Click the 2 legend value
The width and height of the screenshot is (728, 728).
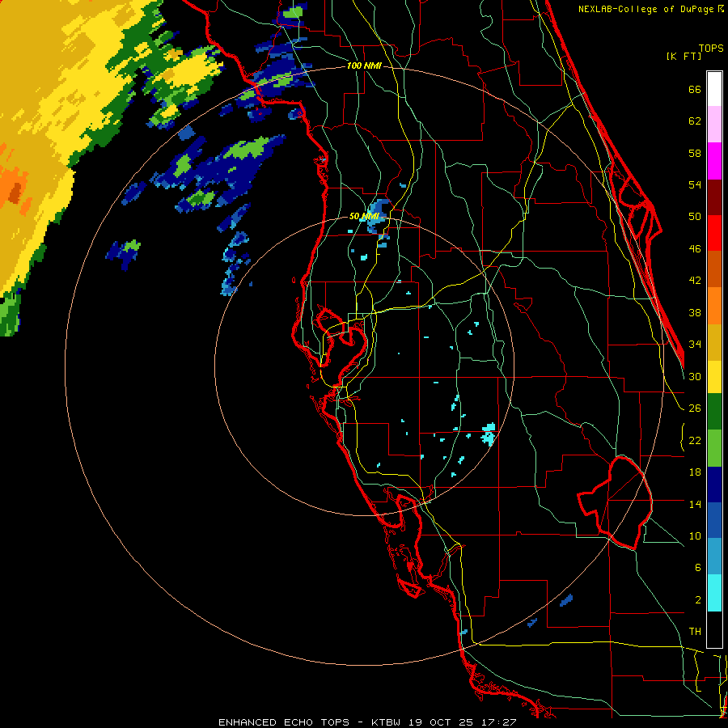tap(698, 600)
